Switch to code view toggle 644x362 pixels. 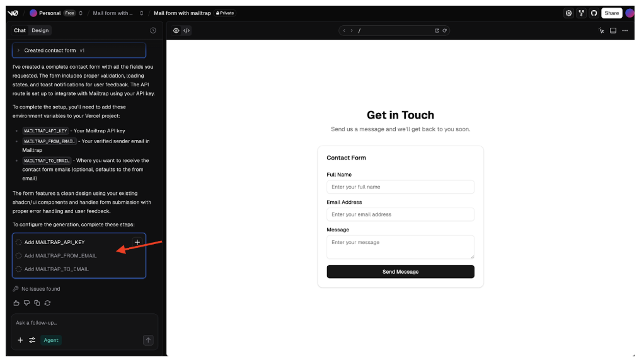click(187, 30)
